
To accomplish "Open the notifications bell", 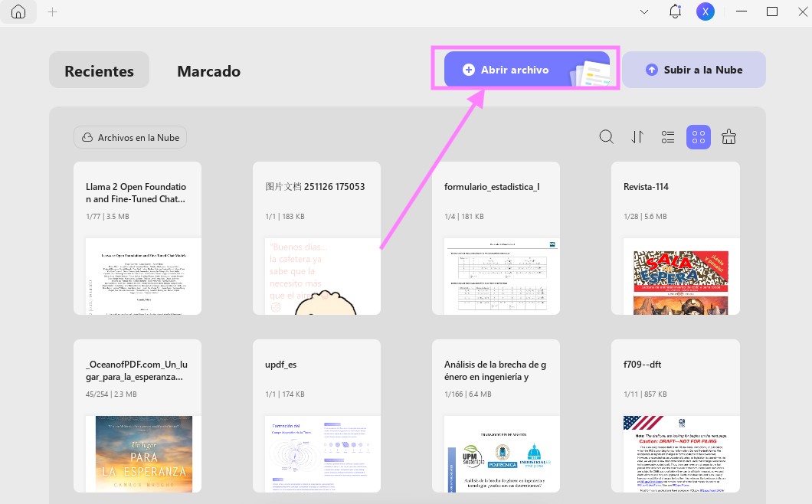I will 675,11.
